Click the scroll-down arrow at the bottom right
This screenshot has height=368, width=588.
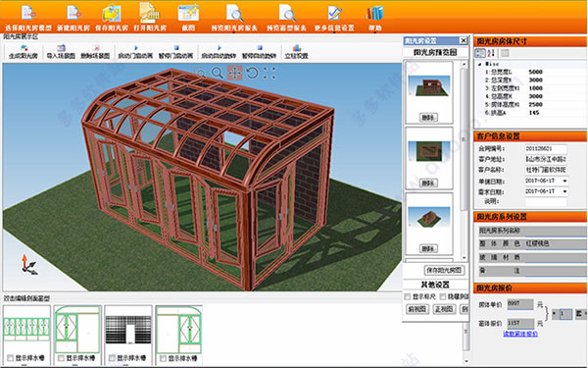click(466, 361)
